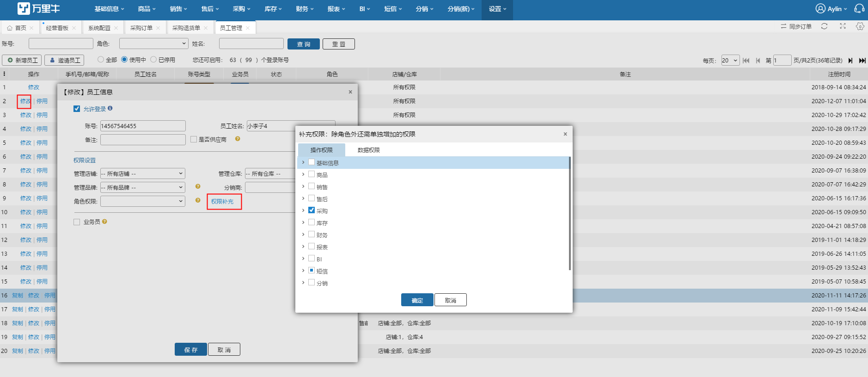Viewport: 868px width, 377px height.
Task: Close the 经营看板 tab
Action: pyautogui.click(x=74, y=28)
